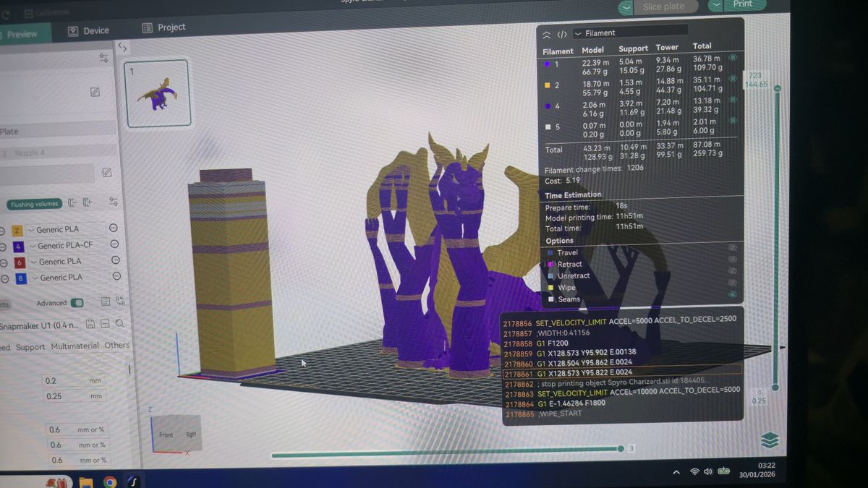The height and width of the screenshot is (488, 868).
Task: Click the more options icon for Generic PLA-CF
Action: pos(114,244)
